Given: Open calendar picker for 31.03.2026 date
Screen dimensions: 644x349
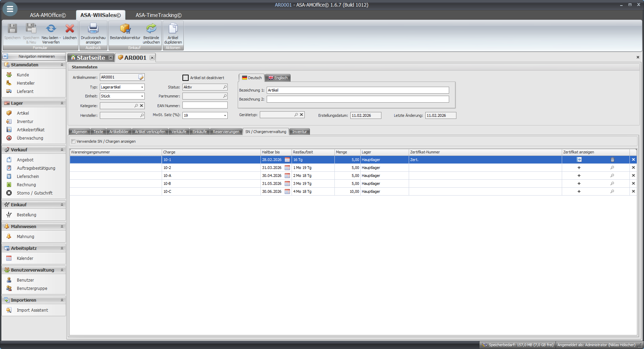Looking at the screenshot, I should pyautogui.click(x=287, y=168).
